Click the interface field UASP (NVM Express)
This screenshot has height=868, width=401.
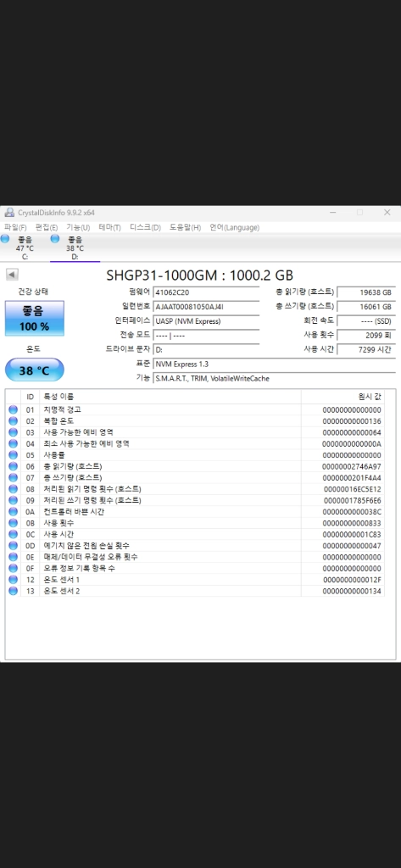[206, 321]
